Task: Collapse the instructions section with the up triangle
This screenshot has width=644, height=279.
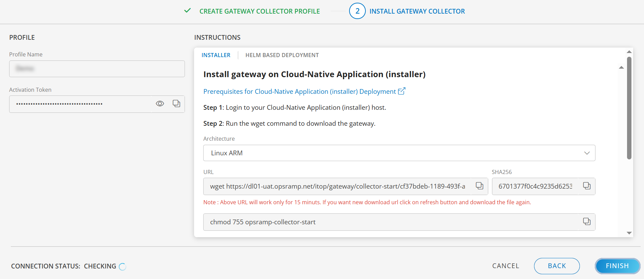Action: point(621,68)
